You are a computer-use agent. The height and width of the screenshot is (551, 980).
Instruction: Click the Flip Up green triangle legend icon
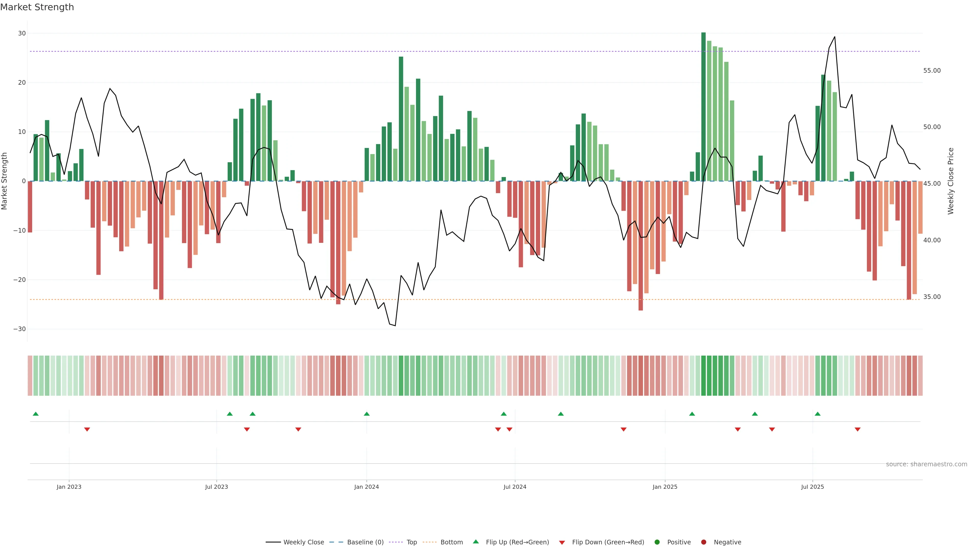click(475, 542)
